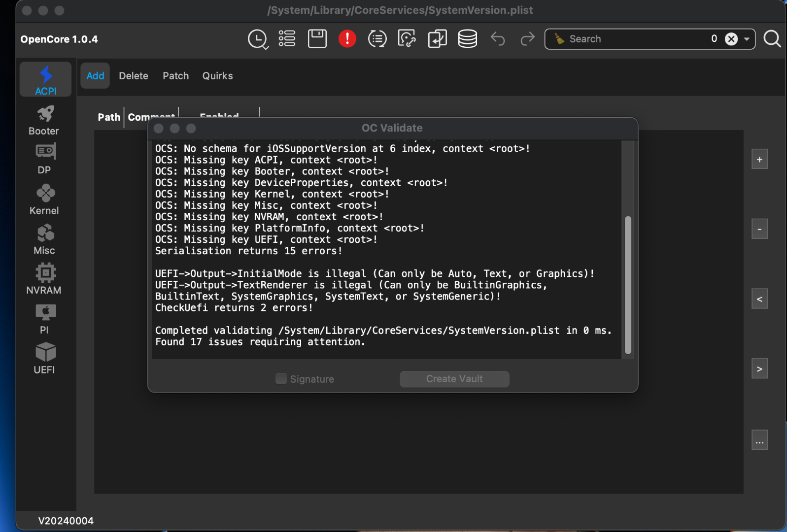Click the SystemVersion.plist window title

coord(400,10)
